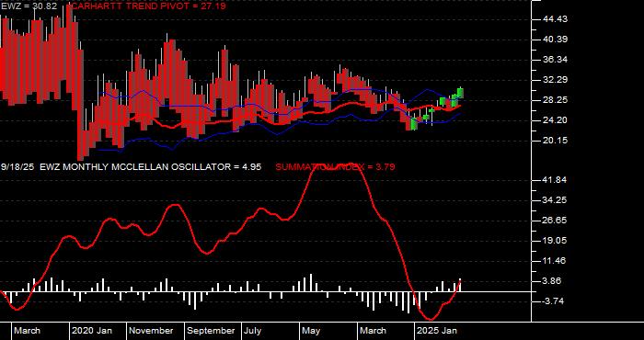
Task: Click the latest green candlestick bar
Action: pos(460,93)
